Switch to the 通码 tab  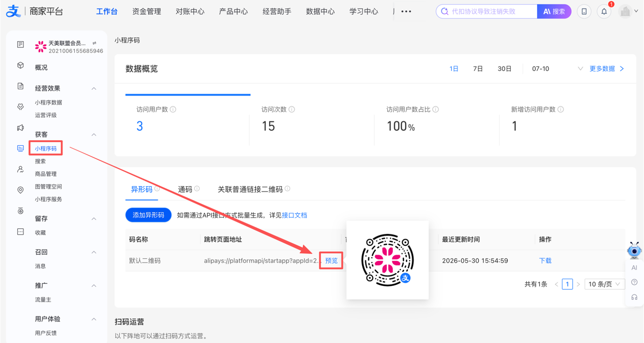tap(185, 189)
